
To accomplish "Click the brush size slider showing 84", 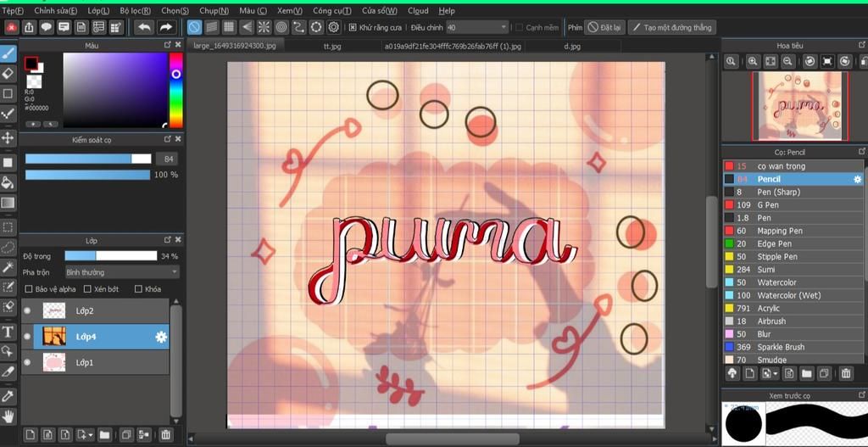I will click(88, 159).
